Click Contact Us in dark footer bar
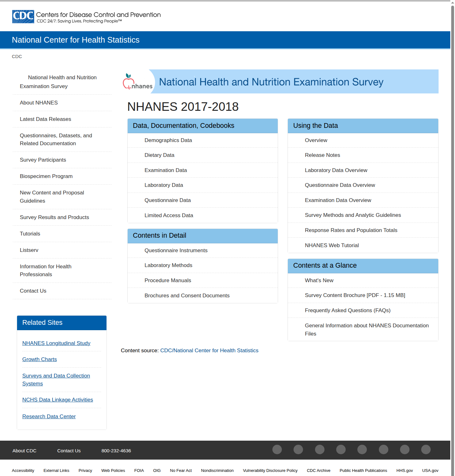Image resolution: width=455 pixels, height=476 pixels. point(69,451)
